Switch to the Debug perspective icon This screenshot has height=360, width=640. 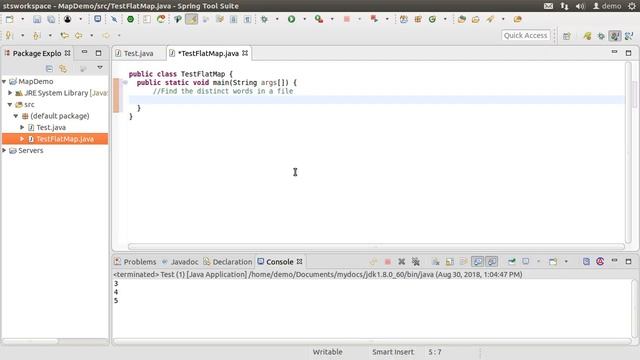[601, 36]
